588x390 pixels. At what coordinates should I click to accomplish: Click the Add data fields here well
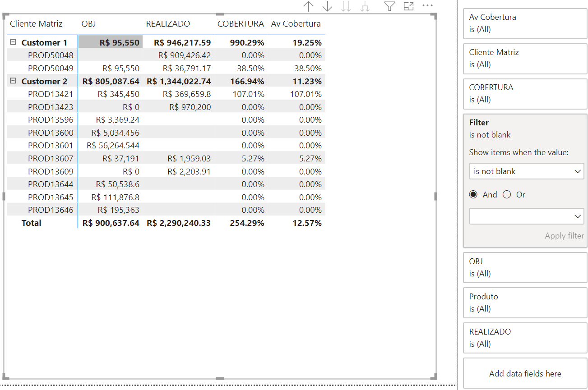coord(525,374)
